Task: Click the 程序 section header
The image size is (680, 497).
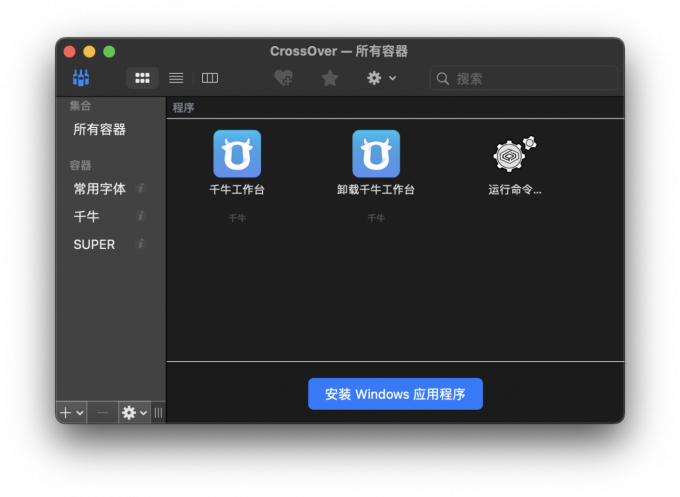Action: (x=183, y=108)
